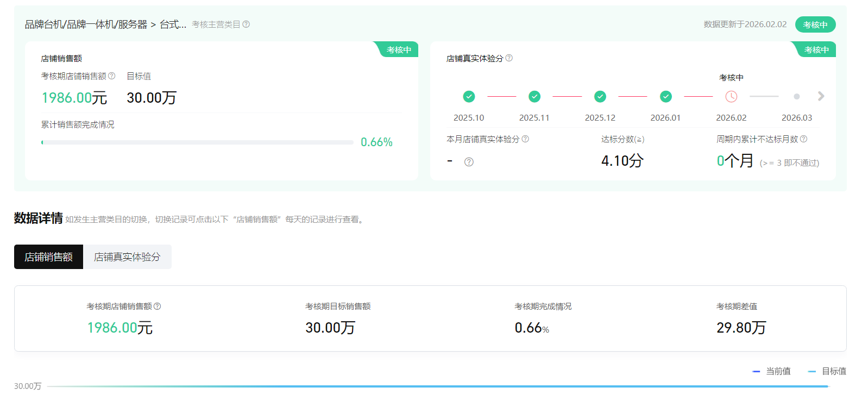The height and width of the screenshot is (406, 868).
Task: Click help icon beside 考核主营类目
Action: [246, 24]
